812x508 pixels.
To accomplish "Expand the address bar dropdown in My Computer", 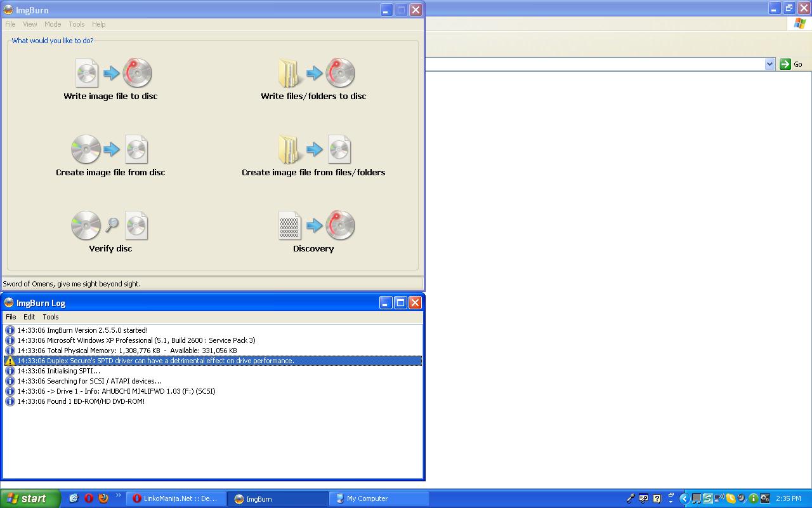I will coord(769,64).
